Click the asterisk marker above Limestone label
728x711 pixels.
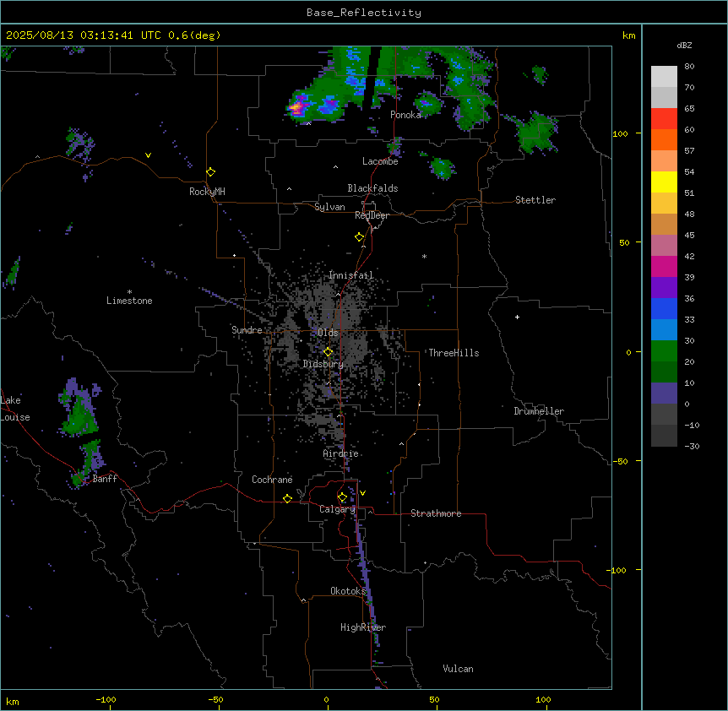point(129,292)
